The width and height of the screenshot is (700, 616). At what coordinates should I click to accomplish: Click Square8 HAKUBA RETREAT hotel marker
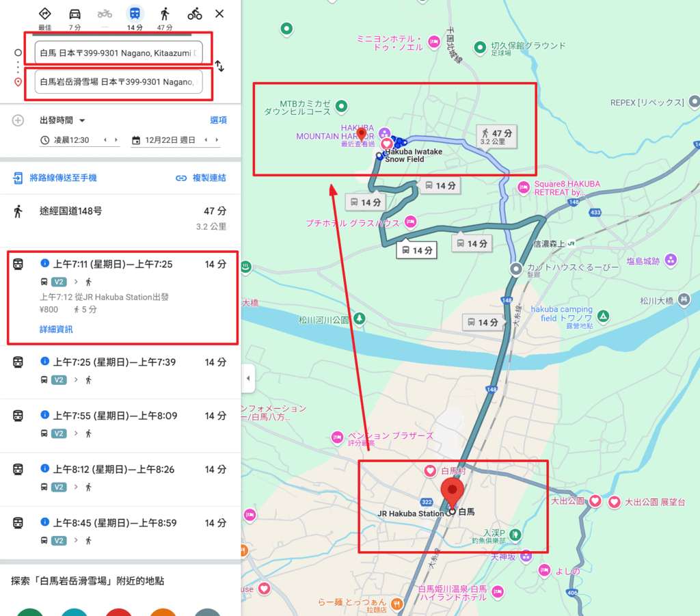(x=523, y=187)
